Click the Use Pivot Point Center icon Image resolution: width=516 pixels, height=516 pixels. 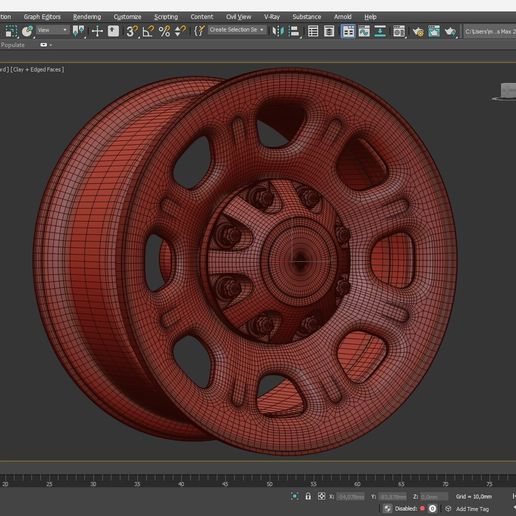[79, 31]
